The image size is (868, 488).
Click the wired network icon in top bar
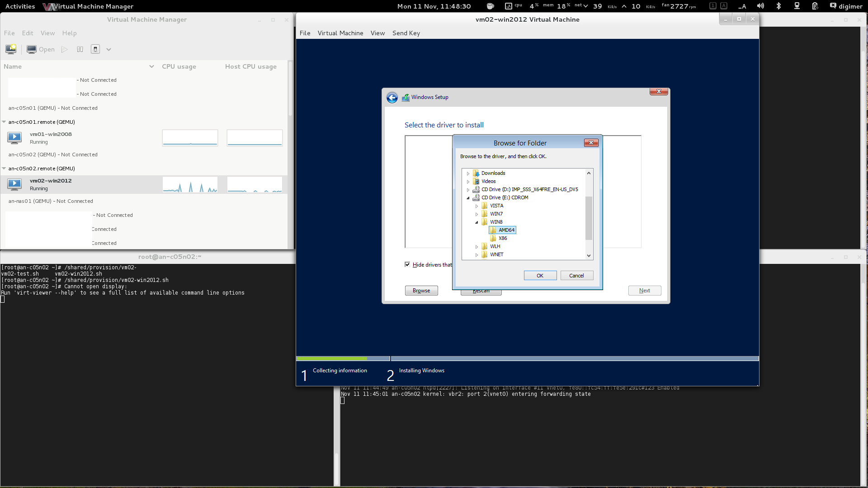coord(797,6)
